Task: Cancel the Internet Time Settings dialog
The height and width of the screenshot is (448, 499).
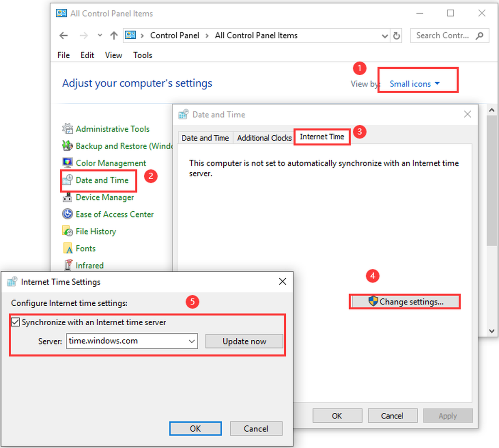Action: pos(256,428)
